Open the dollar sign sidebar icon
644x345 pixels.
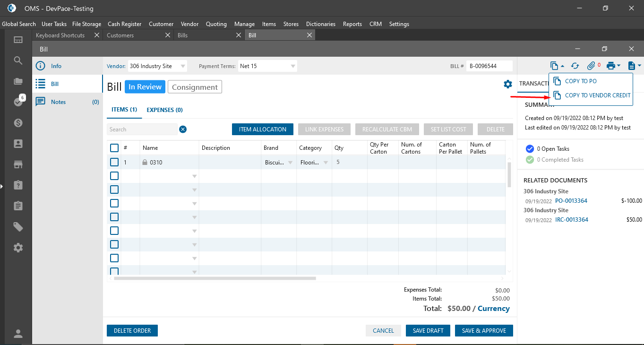point(18,123)
